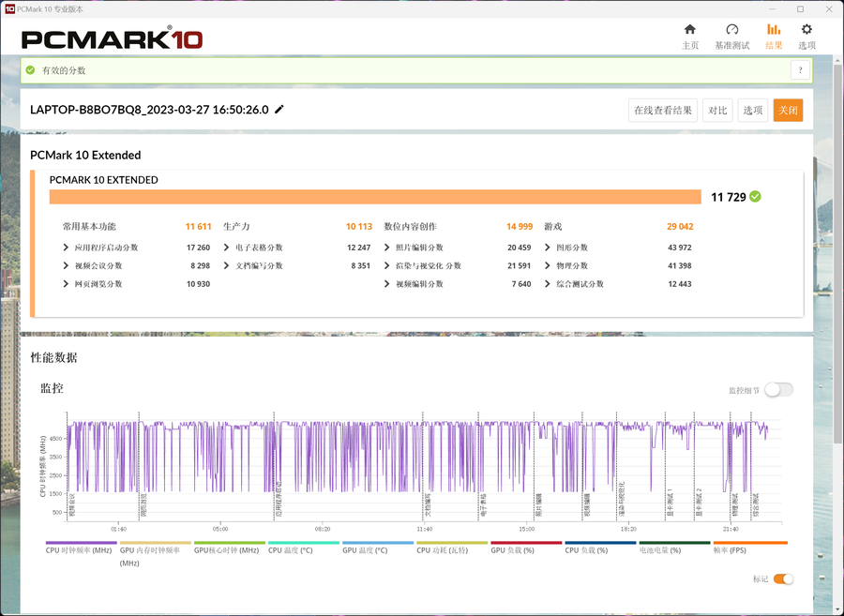
Task: Click the result name LAPTOP-B8BO7BQ8 title
Action: [x=149, y=110]
